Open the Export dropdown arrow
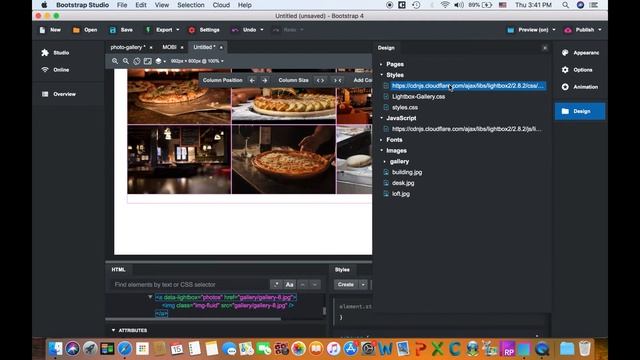This screenshot has height=360, width=640. coord(178,30)
